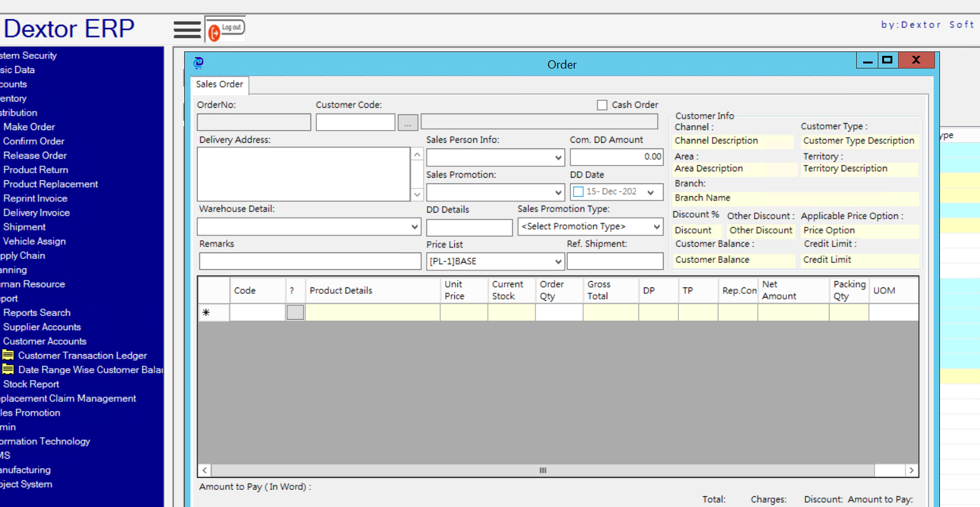Click the grid horizontal scrollbar thumb
The height and width of the screenshot is (507, 980).
pyautogui.click(x=543, y=470)
